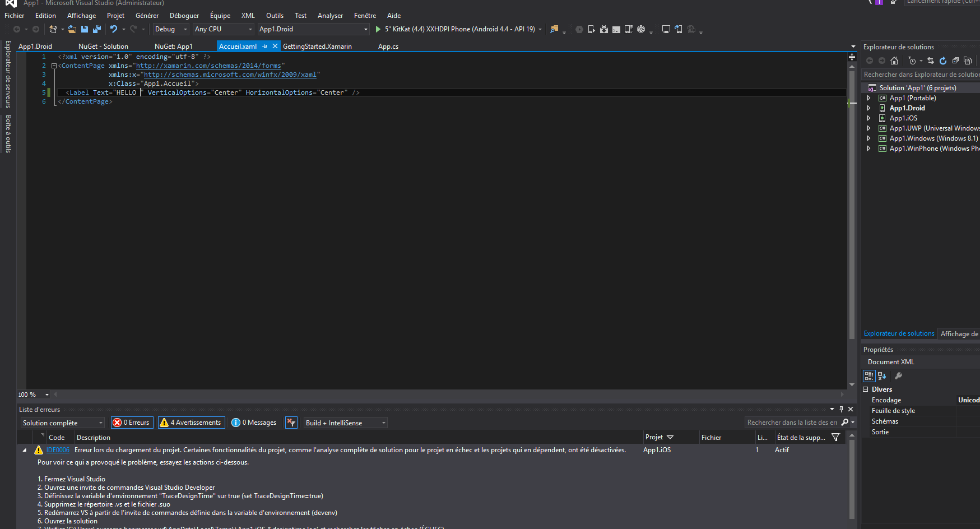Click the clear filters icon in error list
The width and height of the screenshot is (980, 529).
pos(291,423)
